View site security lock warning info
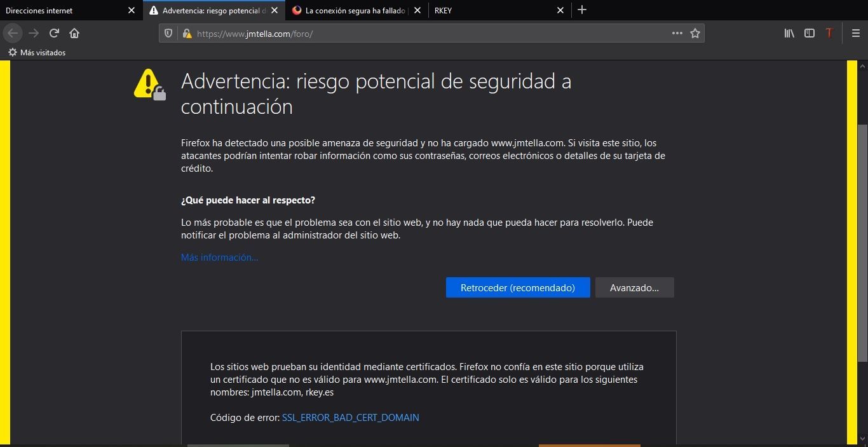The height and width of the screenshot is (447, 868). pos(187,34)
